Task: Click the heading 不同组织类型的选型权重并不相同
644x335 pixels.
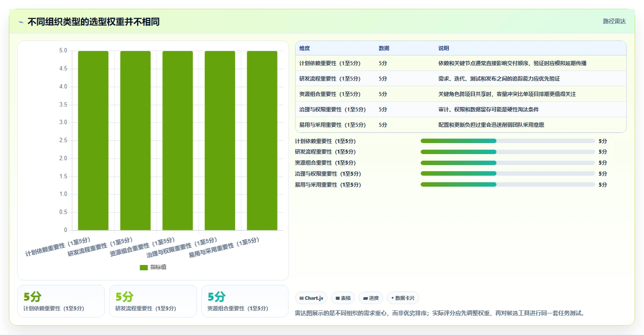Action: pos(93,22)
